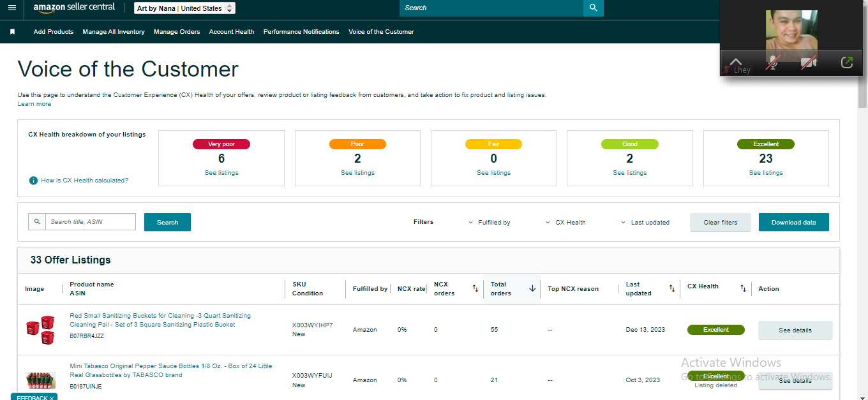Click SKU text X003WYFUIJ
The height and width of the screenshot is (400, 868).
pos(312,376)
